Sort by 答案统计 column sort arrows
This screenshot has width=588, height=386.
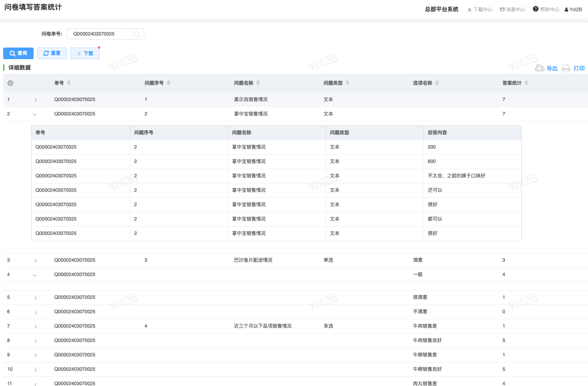pos(526,83)
